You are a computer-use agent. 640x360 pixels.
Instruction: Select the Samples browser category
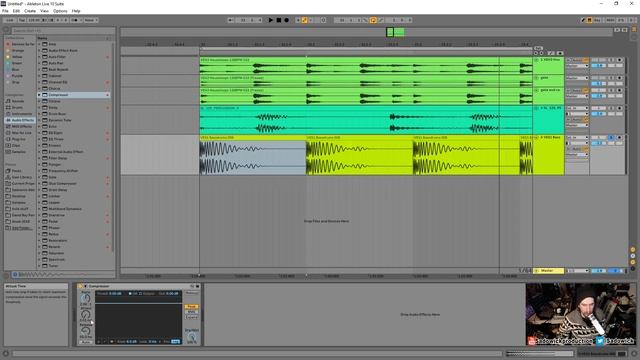18,152
